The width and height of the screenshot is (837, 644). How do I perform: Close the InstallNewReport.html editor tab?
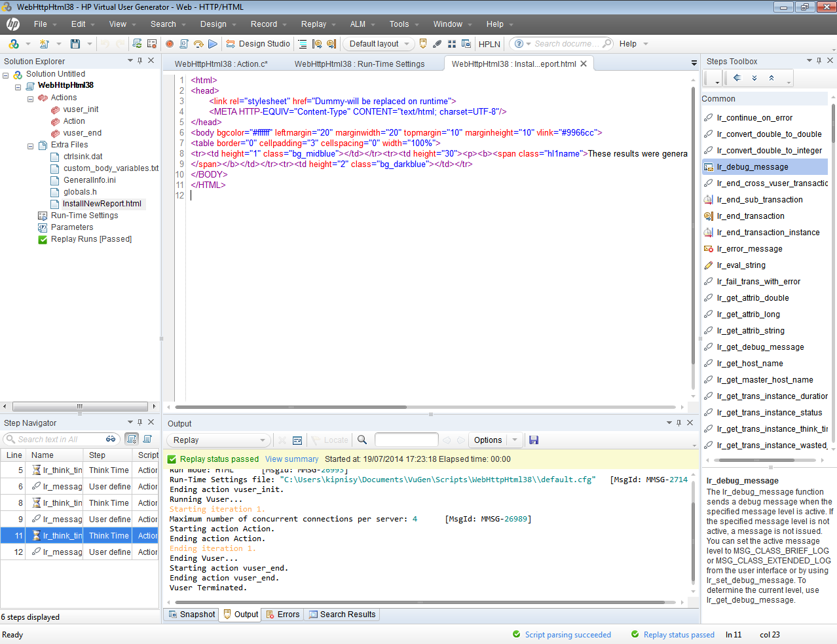click(x=584, y=64)
